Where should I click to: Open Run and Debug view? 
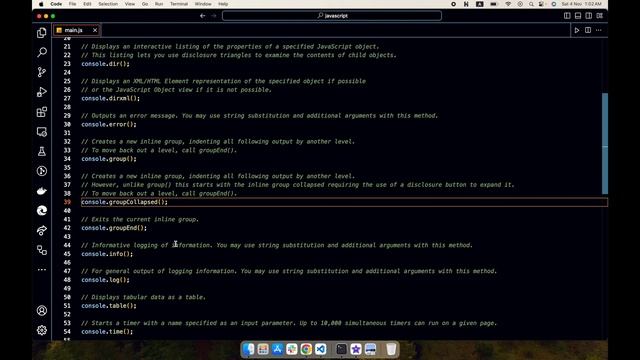42,92
